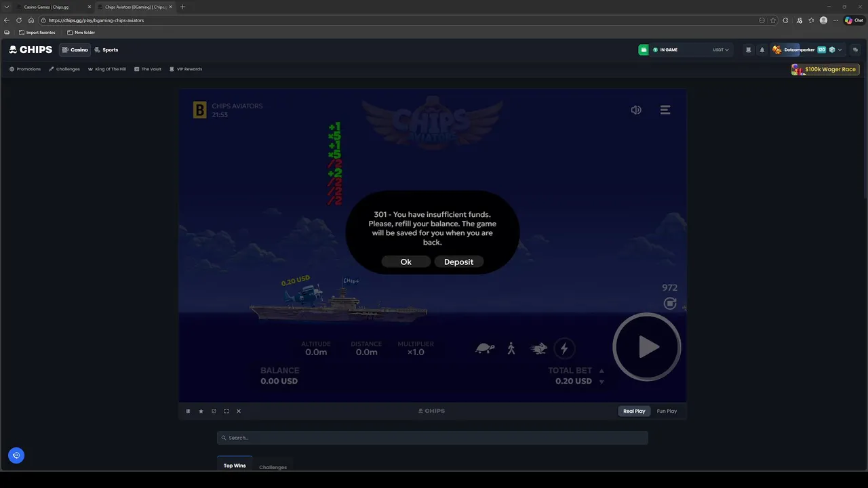868x488 pixels.
Task: Open game in popout window icon
Action: coord(214,411)
